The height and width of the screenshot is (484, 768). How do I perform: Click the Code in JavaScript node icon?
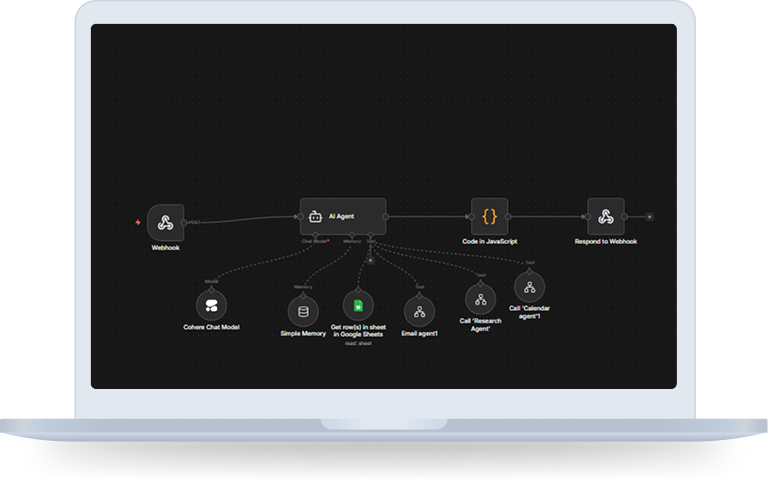pyautogui.click(x=490, y=216)
